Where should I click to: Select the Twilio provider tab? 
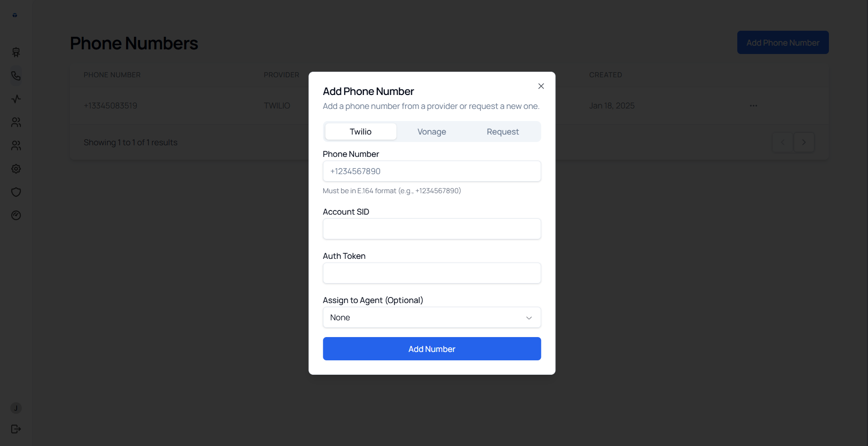[361, 132]
